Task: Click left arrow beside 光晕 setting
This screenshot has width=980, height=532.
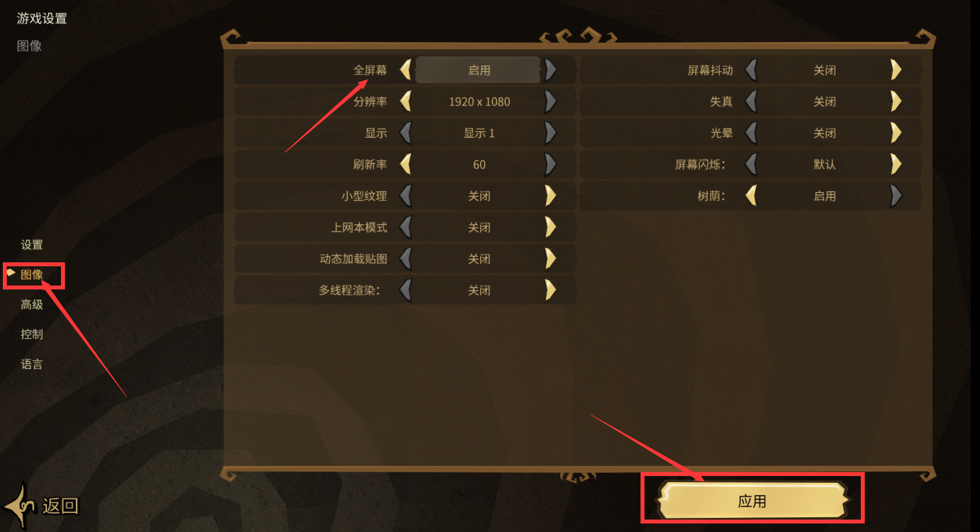Action: [751, 133]
